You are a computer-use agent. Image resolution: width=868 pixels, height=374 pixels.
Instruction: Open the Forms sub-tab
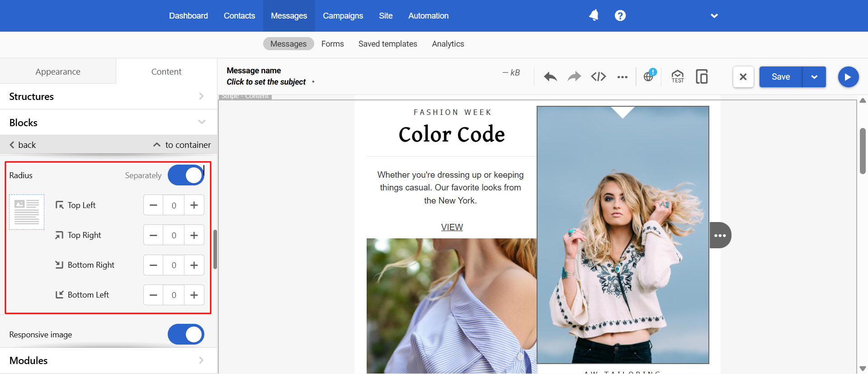(x=333, y=44)
